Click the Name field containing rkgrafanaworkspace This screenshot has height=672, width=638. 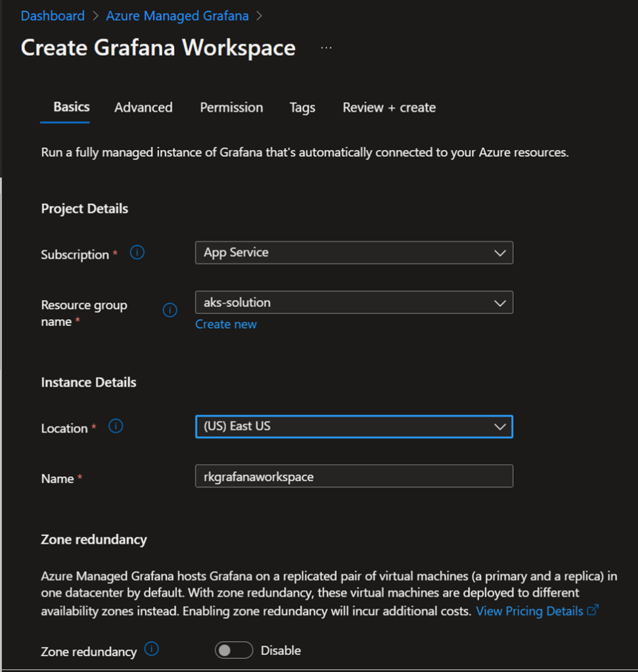tap(353, 477)
